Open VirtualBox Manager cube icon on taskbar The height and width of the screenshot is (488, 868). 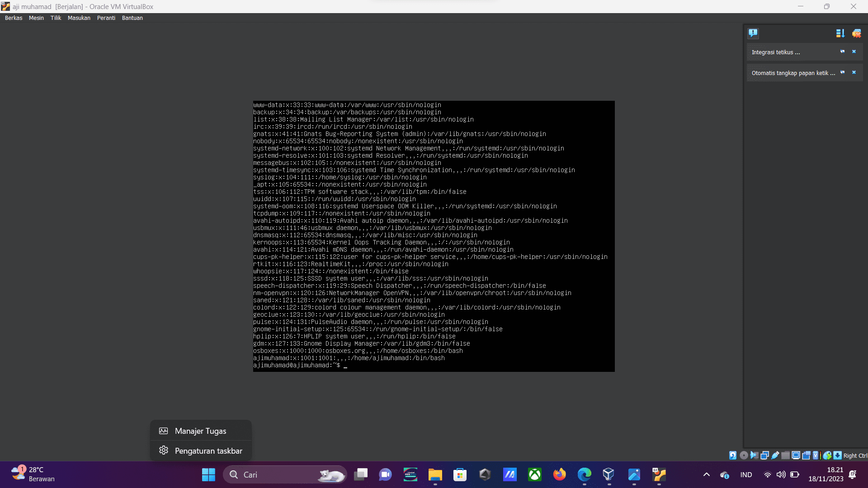[609, 474]
